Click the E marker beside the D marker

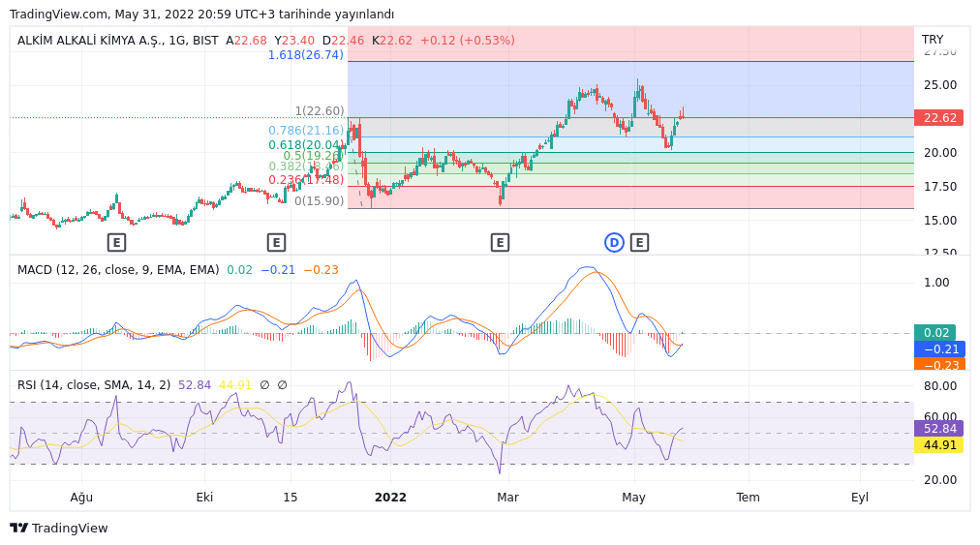(639, 243)
